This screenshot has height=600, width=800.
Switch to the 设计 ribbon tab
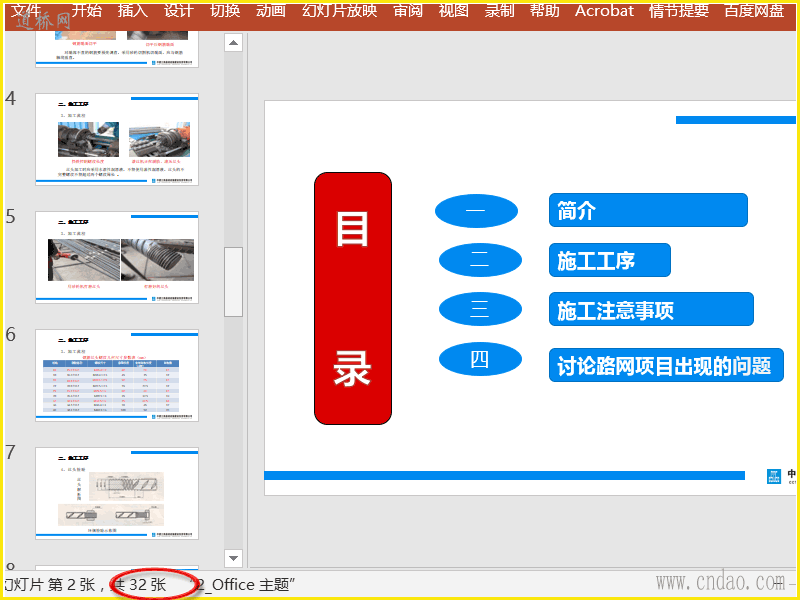[x=179, y=10]
